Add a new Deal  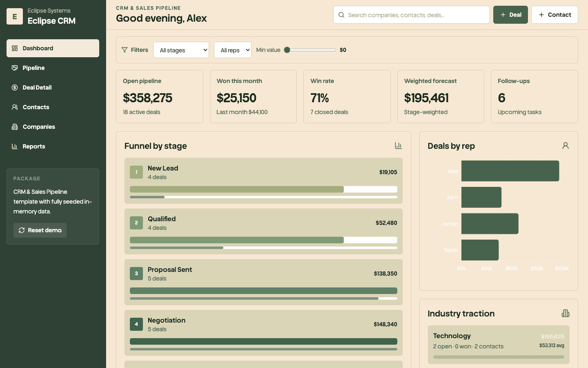pos(510,15)
